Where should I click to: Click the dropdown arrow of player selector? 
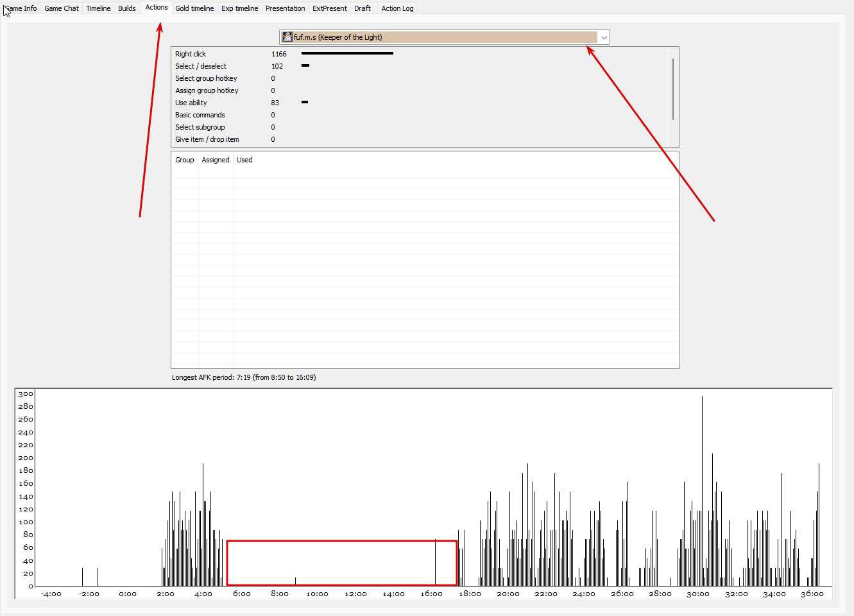point(604,37)
